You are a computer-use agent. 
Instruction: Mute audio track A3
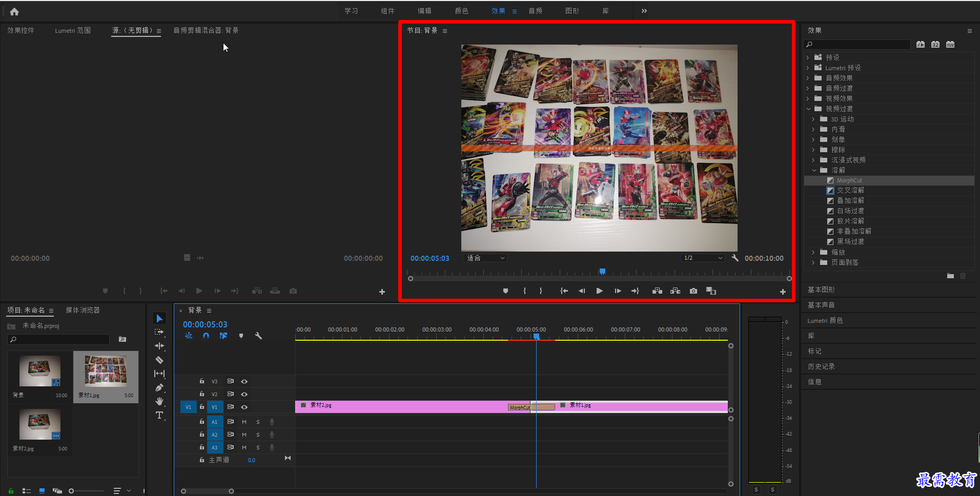pyautogui.click(x=244, y=447)
